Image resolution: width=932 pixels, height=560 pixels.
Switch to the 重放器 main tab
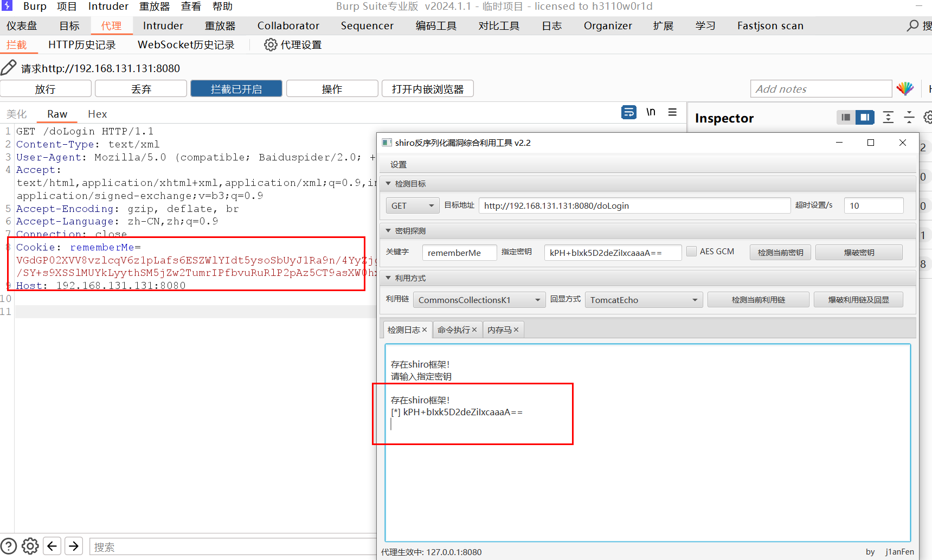coord(220,25)
